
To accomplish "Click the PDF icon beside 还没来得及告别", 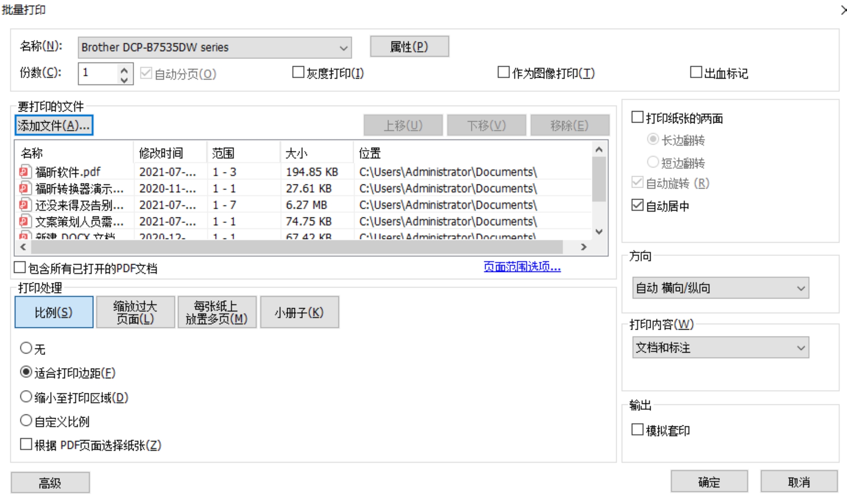I will [x=24, y=205].
